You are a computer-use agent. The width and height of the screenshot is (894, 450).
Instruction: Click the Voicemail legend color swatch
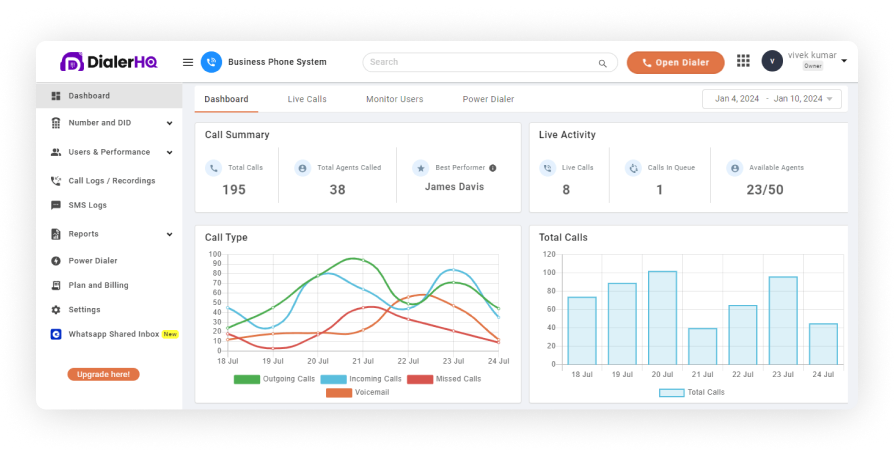[339, 393]
